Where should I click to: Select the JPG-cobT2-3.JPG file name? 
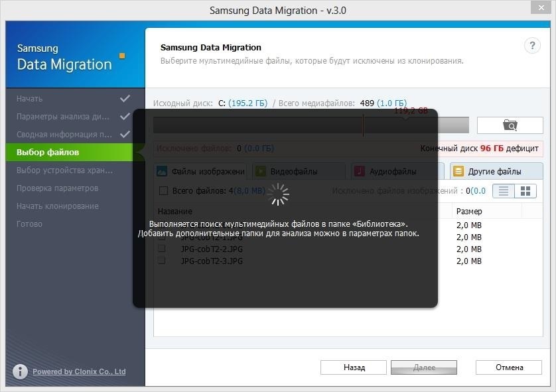[x=212, y=261]
